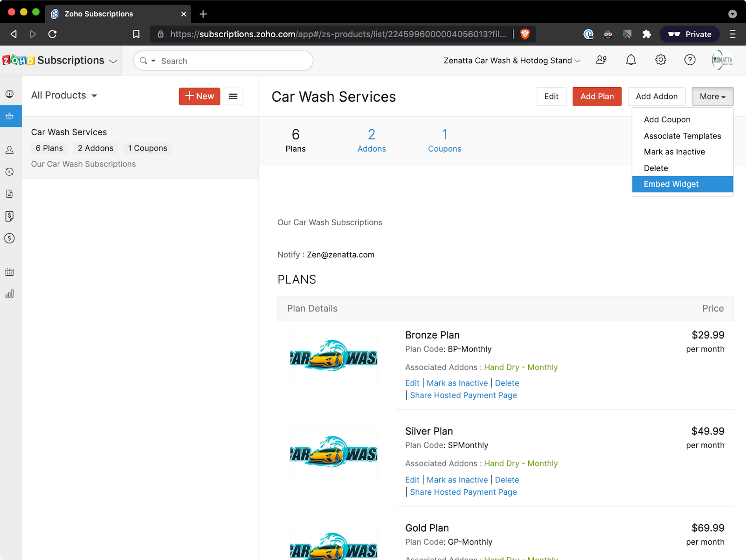Click the Brave Shields lion icon
This screenshot has height=560, width=746.
point(525,34)
